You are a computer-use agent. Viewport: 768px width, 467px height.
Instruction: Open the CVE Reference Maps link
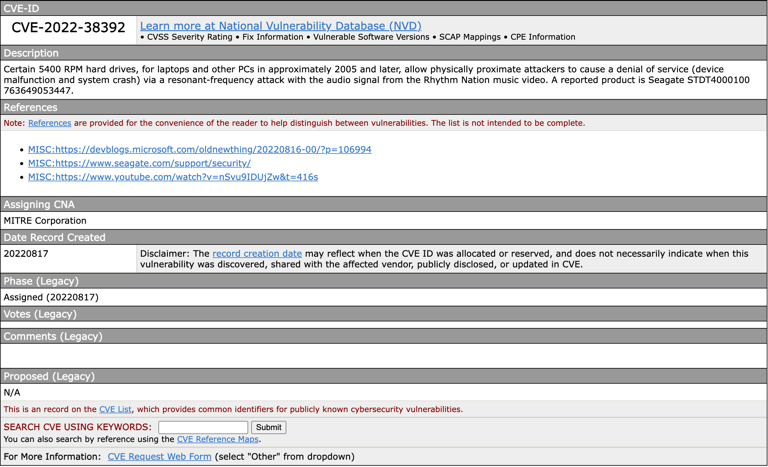coord(218,439)
